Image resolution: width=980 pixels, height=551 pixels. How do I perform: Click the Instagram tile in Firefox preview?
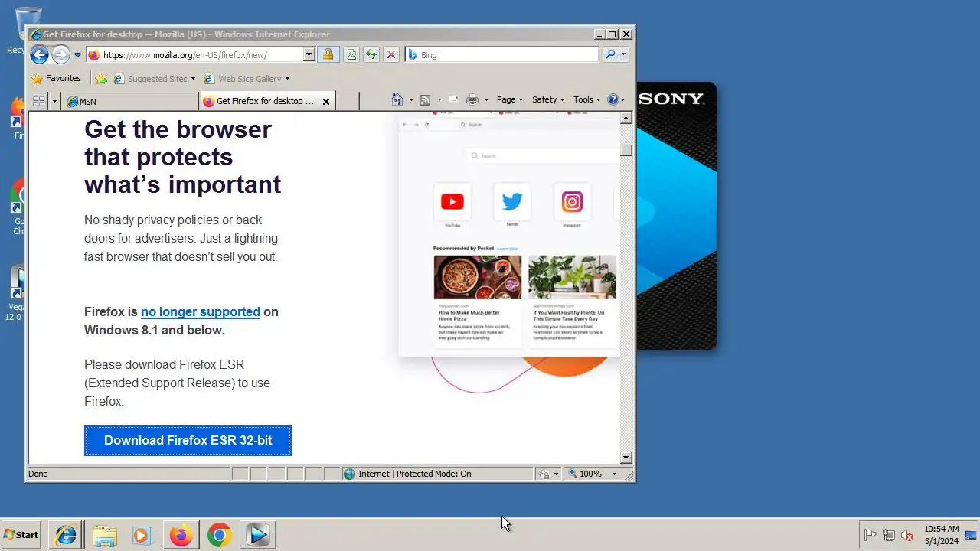click(x=572, y=202)
